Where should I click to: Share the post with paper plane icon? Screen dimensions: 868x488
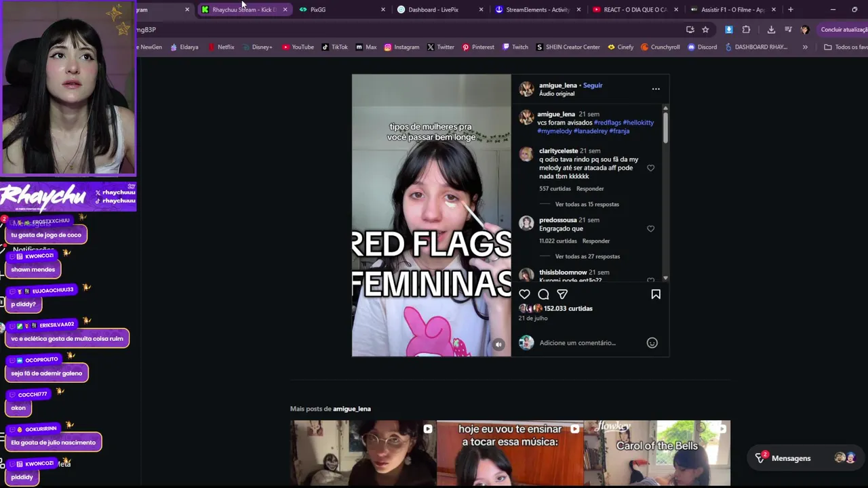pyautogui.click(x=562, y=294)
